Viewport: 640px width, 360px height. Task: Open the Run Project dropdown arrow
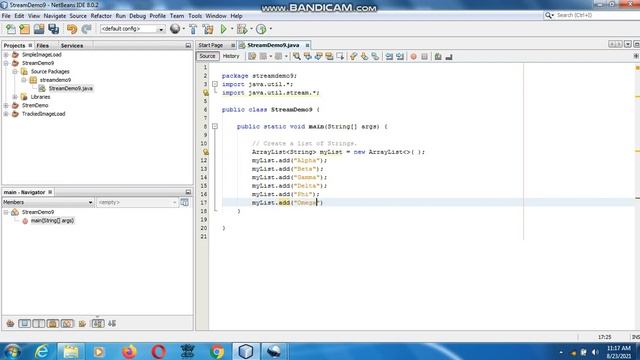[232, 29]
